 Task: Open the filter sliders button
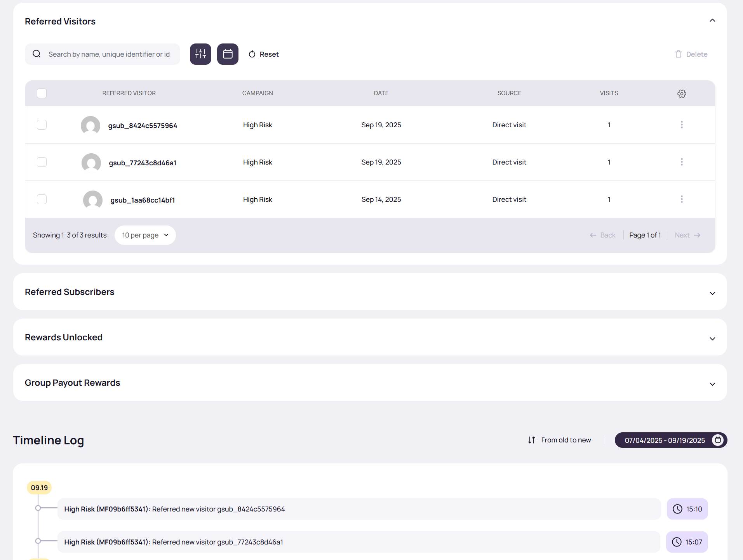coord(200,54)
